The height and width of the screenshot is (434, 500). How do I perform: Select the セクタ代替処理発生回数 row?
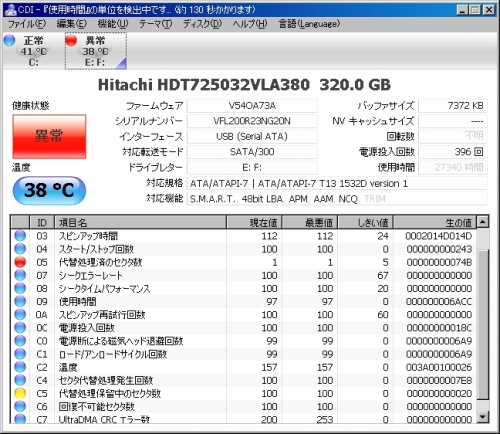(243, 380)
